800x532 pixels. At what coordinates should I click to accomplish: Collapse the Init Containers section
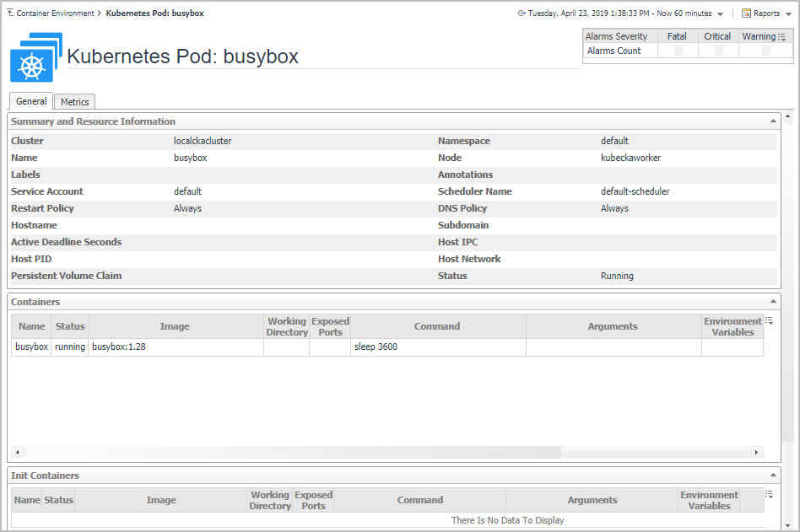[x=773, y=476]
